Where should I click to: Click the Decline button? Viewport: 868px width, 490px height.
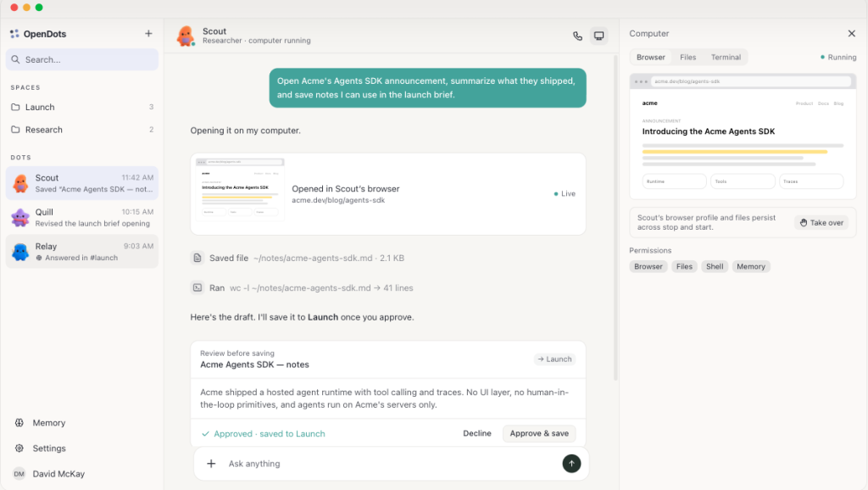477,433
